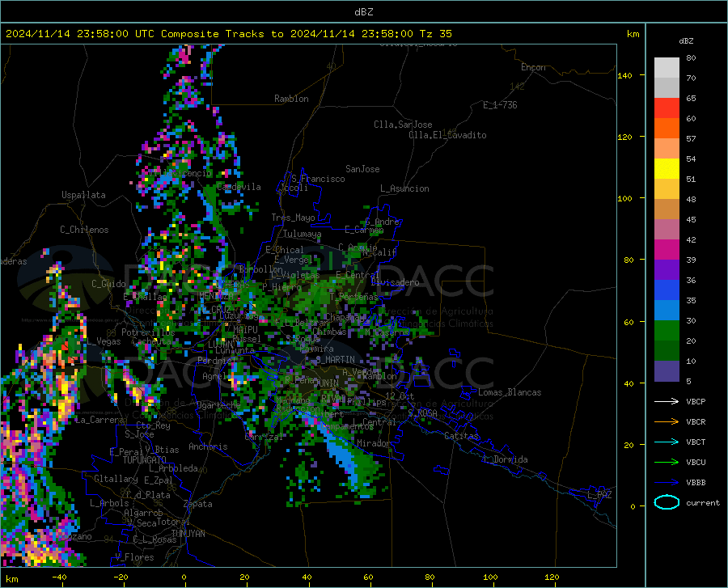
Task: Select the mauve 42–45 dBZ legend swatch
Action: click(667, 230)
